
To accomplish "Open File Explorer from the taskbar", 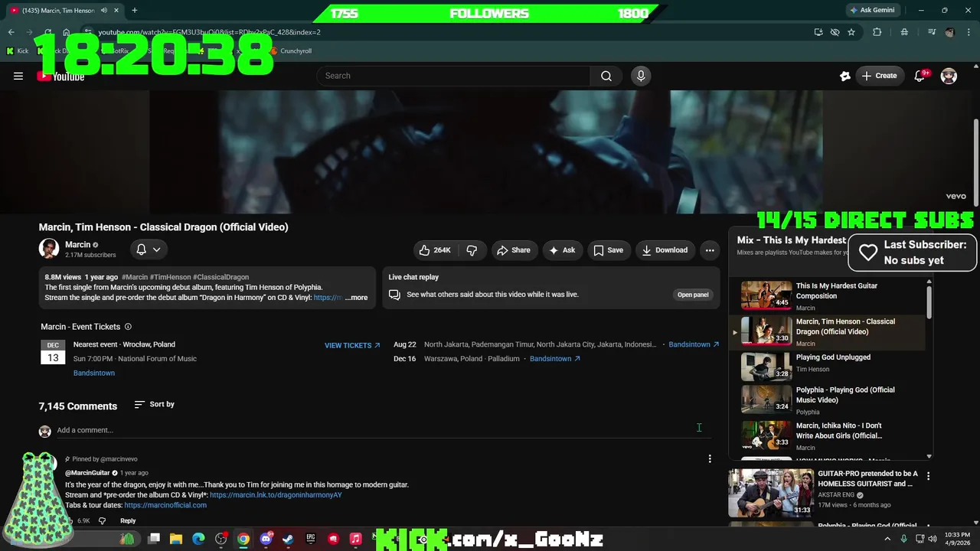I will (176, 539).
